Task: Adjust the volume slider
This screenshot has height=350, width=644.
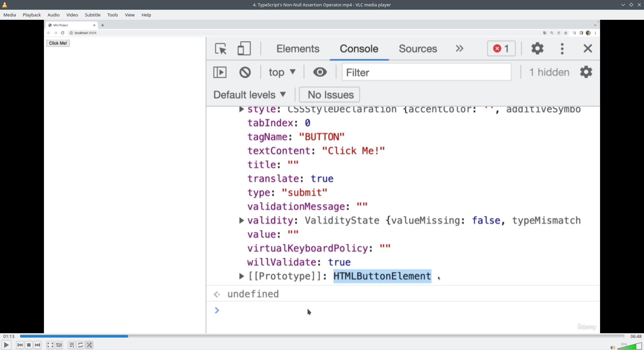Action: click(631, 346)
